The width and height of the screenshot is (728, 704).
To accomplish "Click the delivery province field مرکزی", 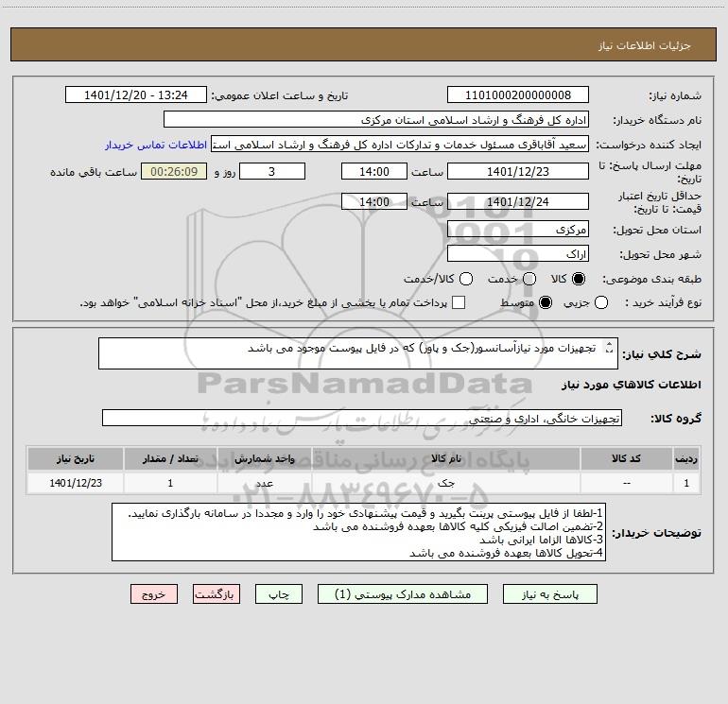I will [x=518, y=229].
